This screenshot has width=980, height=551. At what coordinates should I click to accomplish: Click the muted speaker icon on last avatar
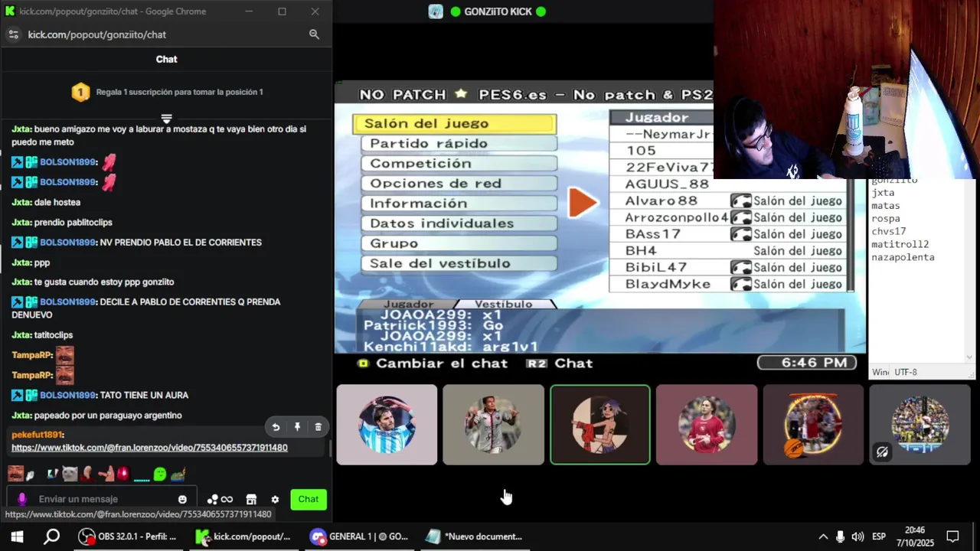pos(882,452)
